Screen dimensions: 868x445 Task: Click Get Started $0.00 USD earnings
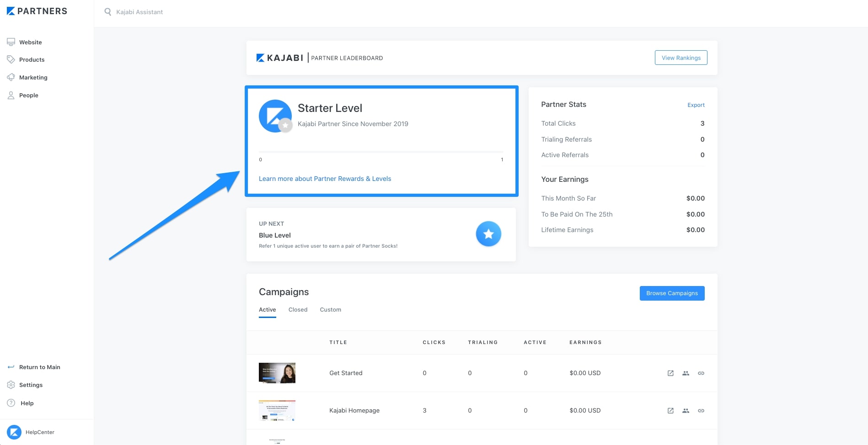pyautogui.click(x=585, y=373)
